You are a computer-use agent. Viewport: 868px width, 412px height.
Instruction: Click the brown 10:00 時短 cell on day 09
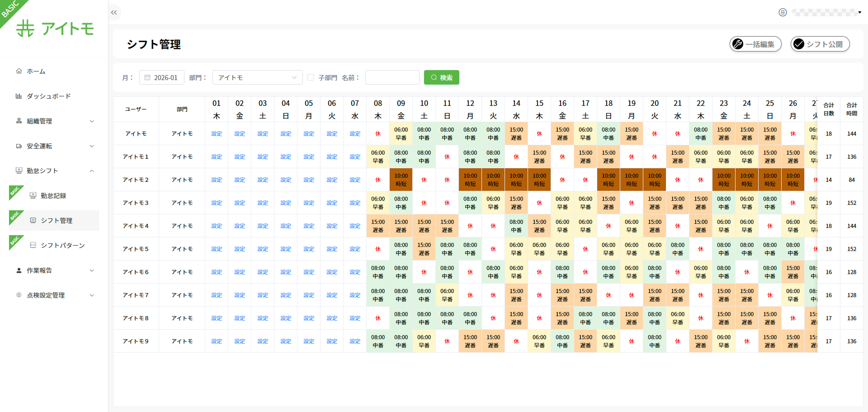[x=401, y=180]
